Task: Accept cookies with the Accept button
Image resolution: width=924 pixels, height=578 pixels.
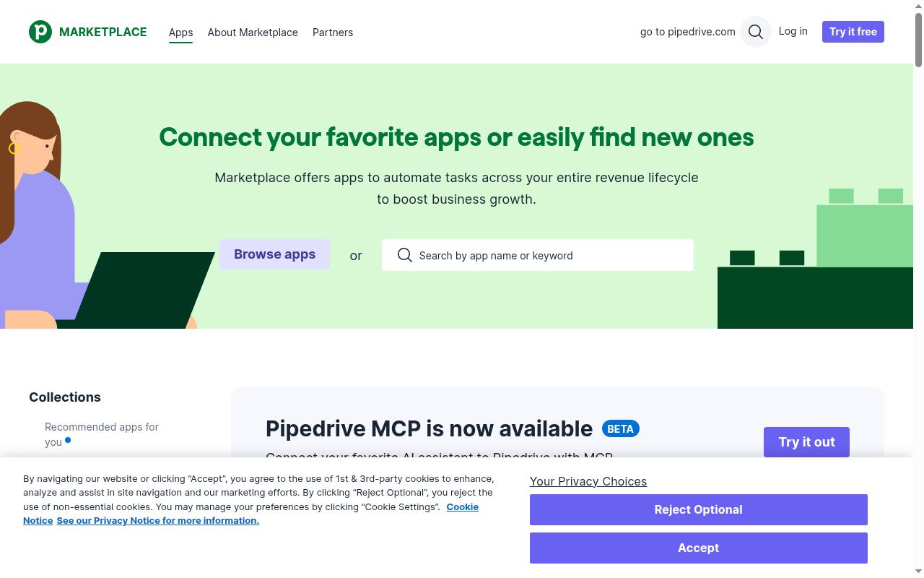Action: point(698,548)
